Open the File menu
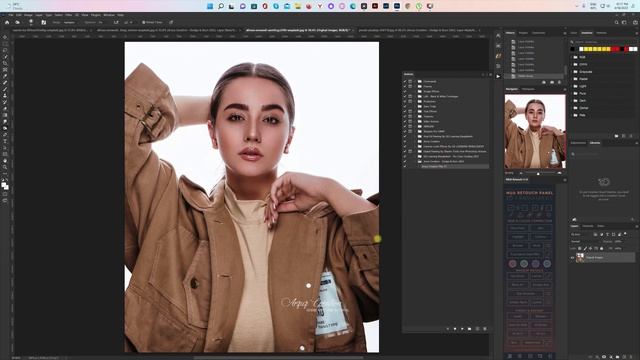Screen dimensions: 640x360 [x=11, y=15]
